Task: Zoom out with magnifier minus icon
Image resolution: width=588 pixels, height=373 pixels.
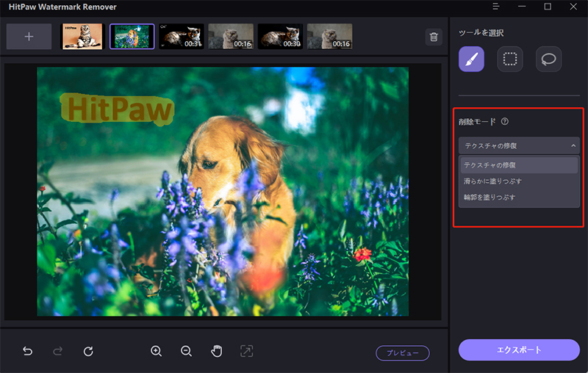Action: tap(186, 351)
